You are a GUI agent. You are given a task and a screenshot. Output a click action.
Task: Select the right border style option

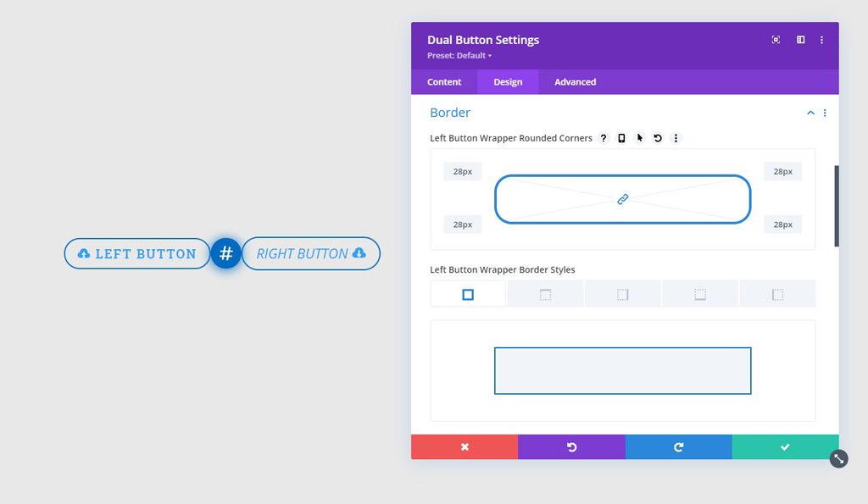point(623,294)
